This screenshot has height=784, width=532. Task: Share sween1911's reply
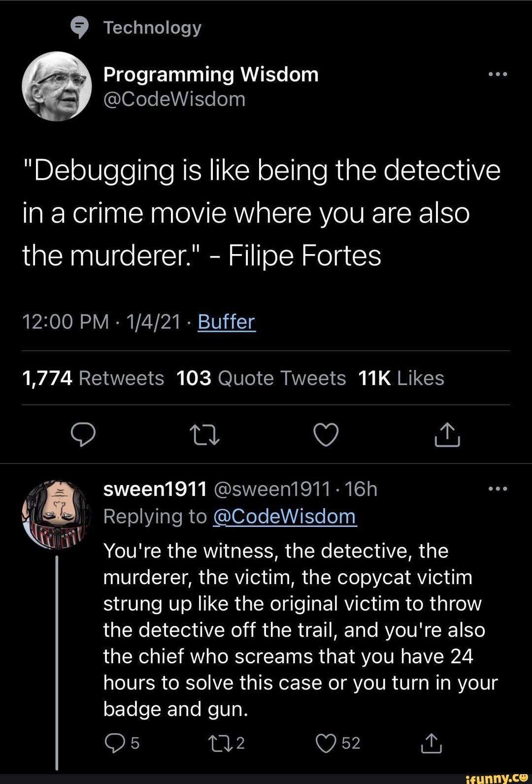click(x=432, y=743)
